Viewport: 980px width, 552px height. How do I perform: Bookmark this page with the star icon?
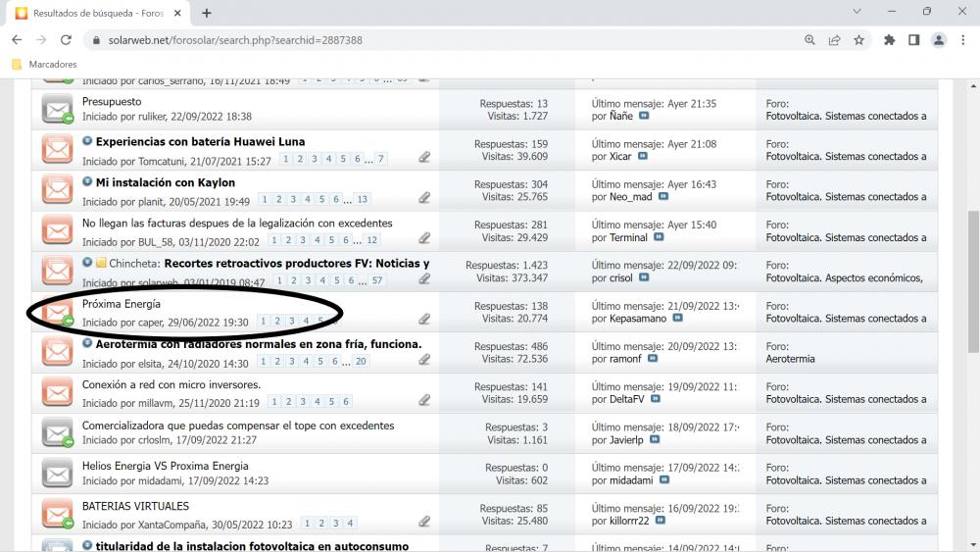coord(858,40)
